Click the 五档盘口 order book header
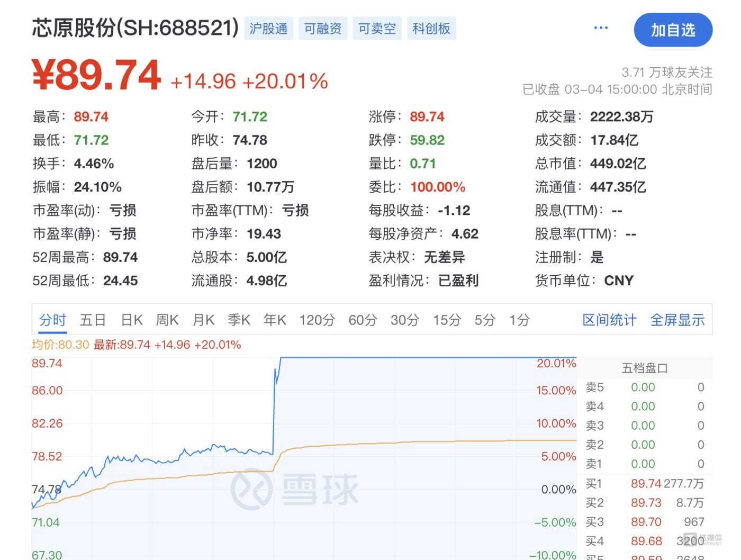 click(644, 368)
